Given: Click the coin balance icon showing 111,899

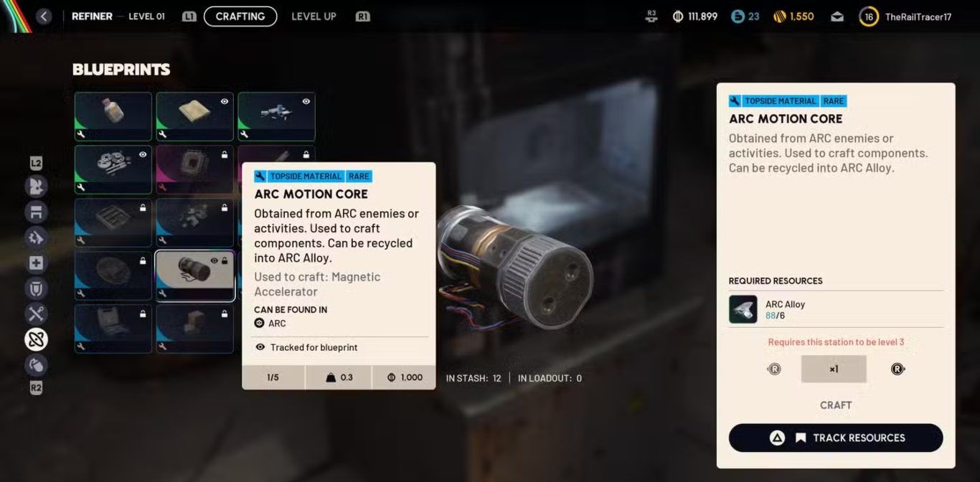Looking at the screenshot, I should tap(678, 16).
